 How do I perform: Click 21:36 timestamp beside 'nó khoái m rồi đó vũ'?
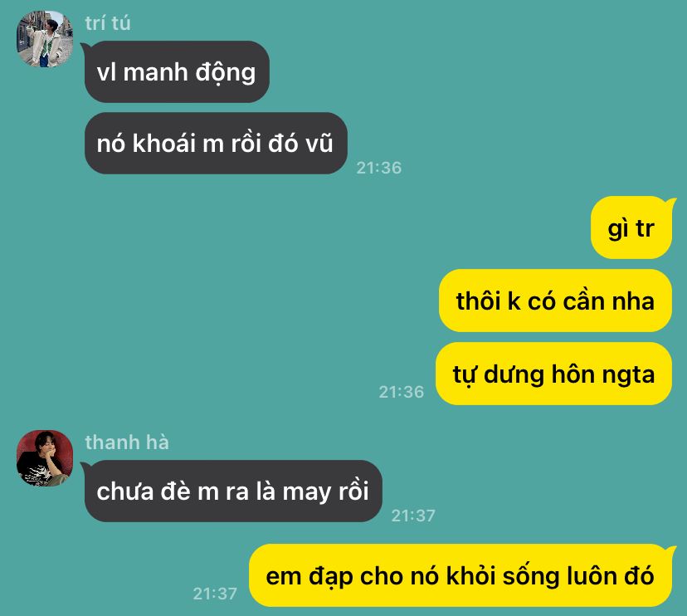click(x=379, y=168)
